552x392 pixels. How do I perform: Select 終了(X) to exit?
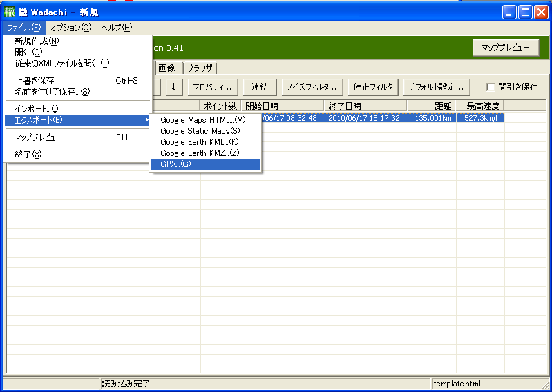(77, 155)
